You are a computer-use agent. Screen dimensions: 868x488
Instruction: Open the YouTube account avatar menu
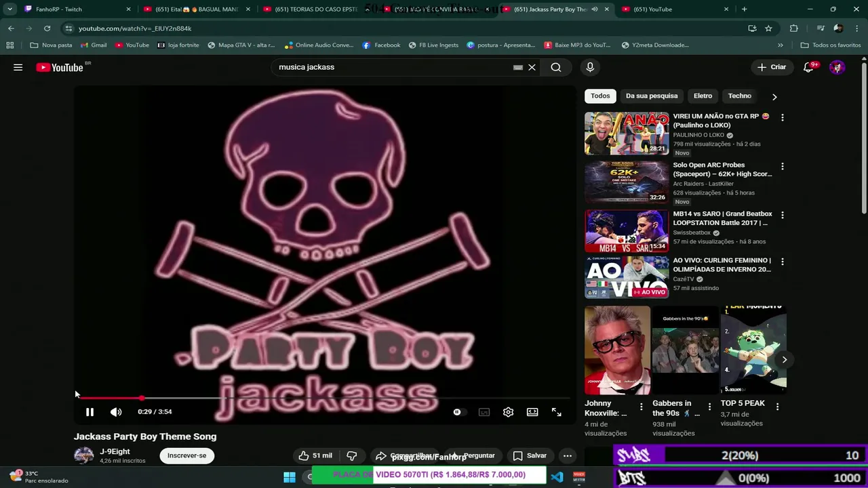point(837,67)
